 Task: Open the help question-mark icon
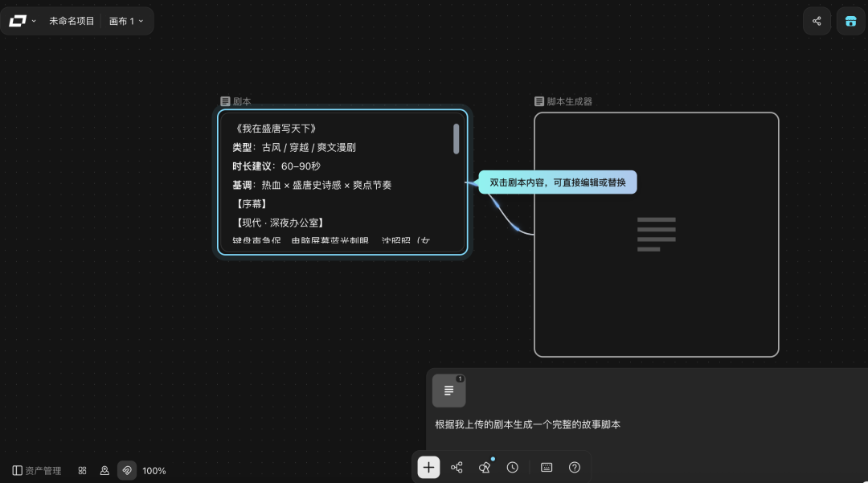[575, 468]
